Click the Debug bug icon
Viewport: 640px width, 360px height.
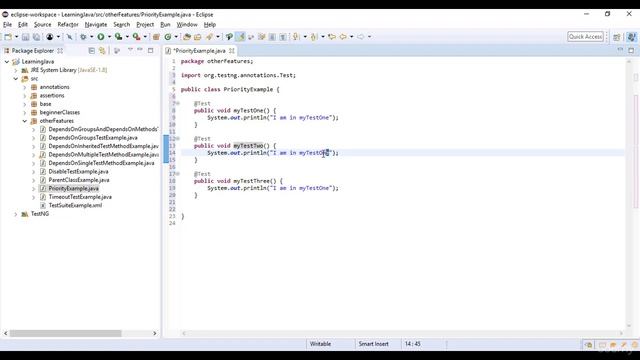83,37
